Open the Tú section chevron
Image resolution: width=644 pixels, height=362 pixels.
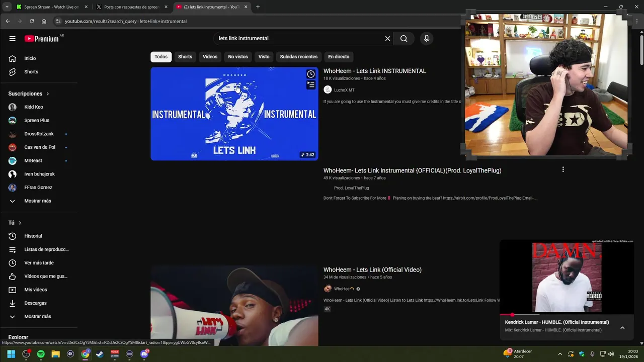(20, 223)
